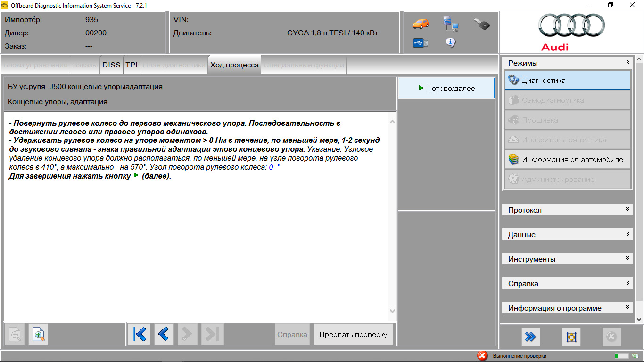Click the right sidebar vertical scrollbar
Viewport: 644px width, 362px height.
[x=639, y=181]
